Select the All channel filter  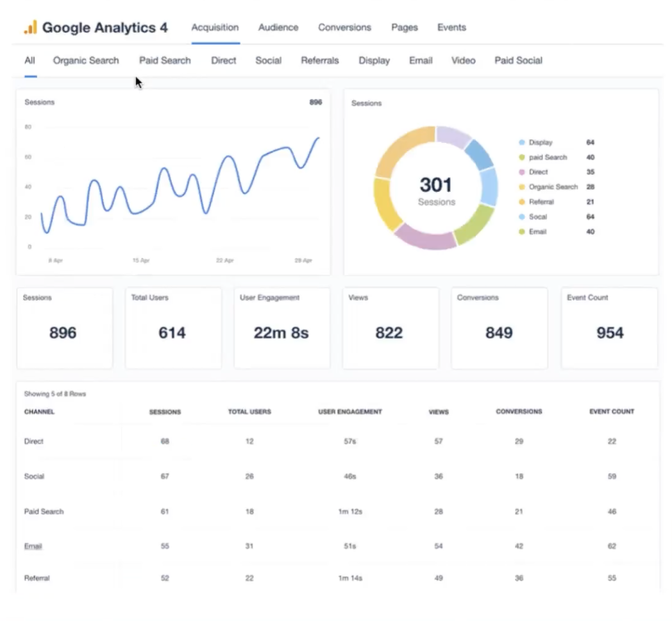point(29,60)
